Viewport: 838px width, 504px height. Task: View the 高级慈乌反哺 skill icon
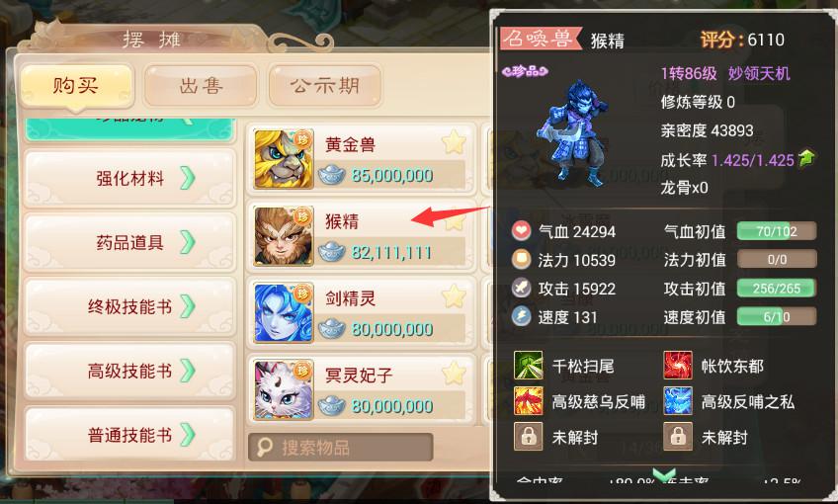point(528,401)
